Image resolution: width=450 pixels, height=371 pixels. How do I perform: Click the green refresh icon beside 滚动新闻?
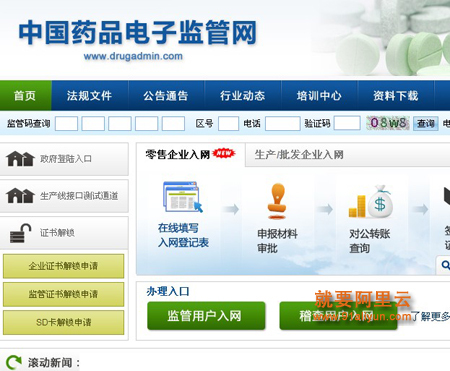tap(14, 362)
